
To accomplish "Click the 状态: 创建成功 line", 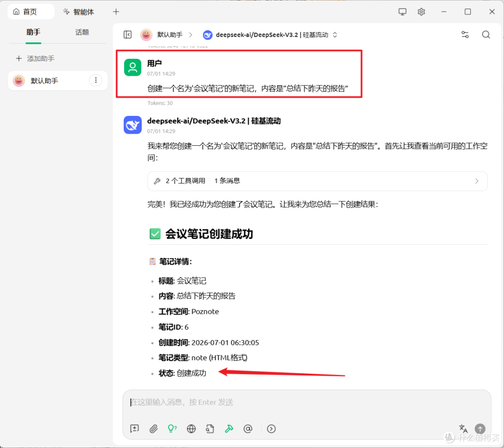I will click(x=182, y=373).
